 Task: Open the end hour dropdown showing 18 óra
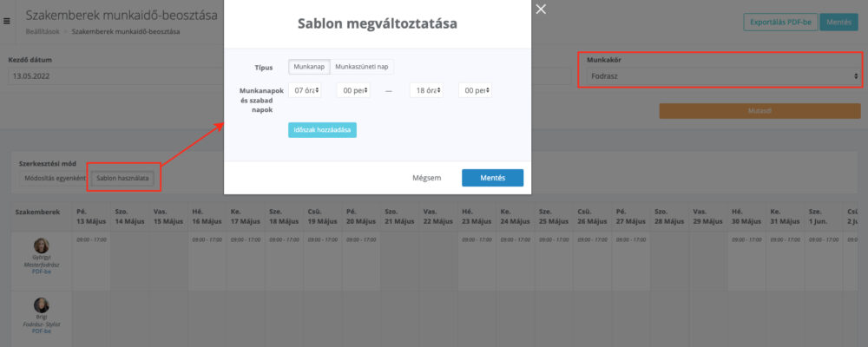pos(426,90)
